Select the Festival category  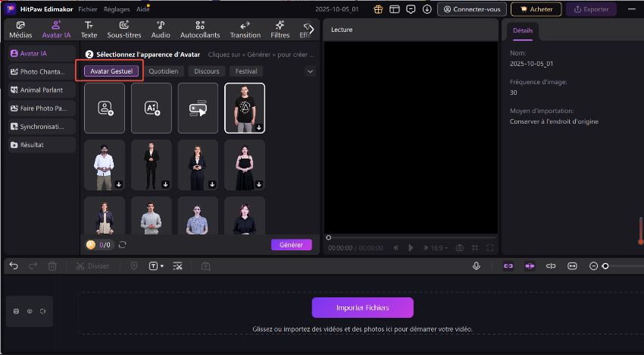246,71
